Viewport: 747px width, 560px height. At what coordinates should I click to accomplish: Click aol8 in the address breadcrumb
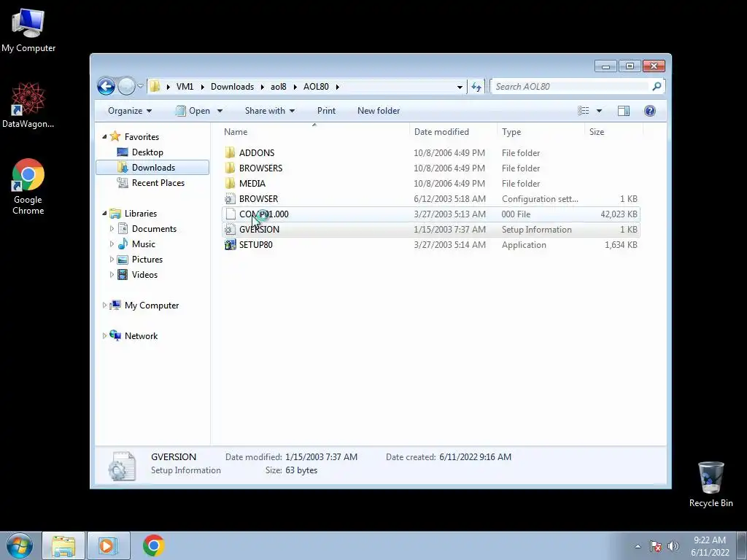278,86
